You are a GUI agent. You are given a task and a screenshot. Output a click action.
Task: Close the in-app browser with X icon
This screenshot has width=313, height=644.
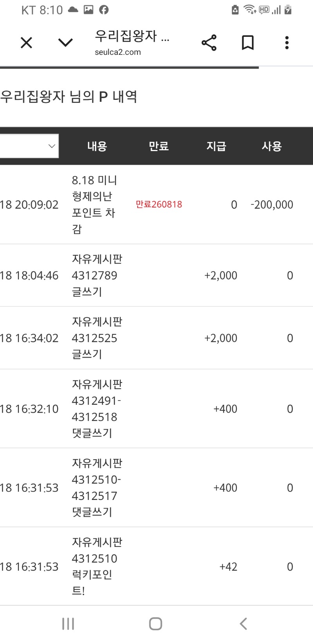click(x=26, y=43)
